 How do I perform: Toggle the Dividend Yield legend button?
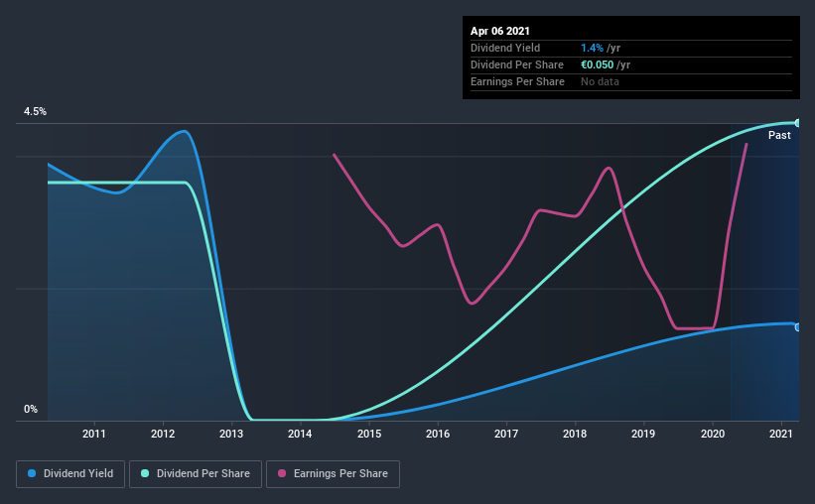pos(70,474)
